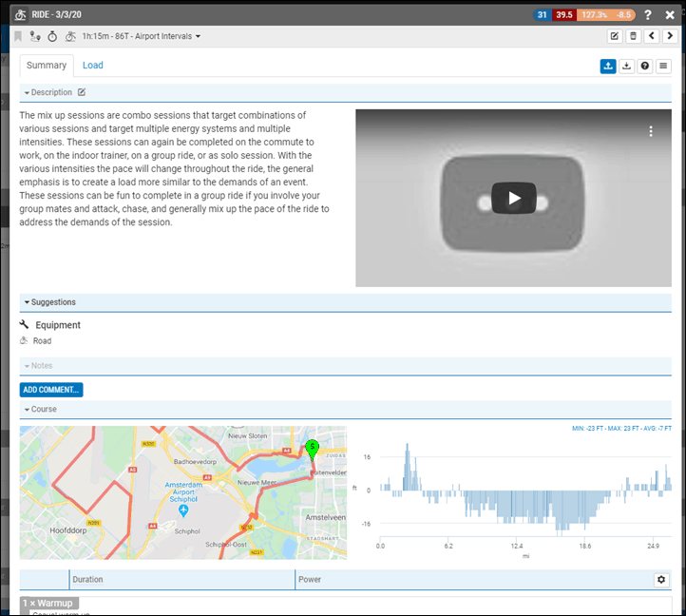The height and width of the screenshot is (616, 686).
Task: Click the blue upload file button
Action: tap(608, 67)
